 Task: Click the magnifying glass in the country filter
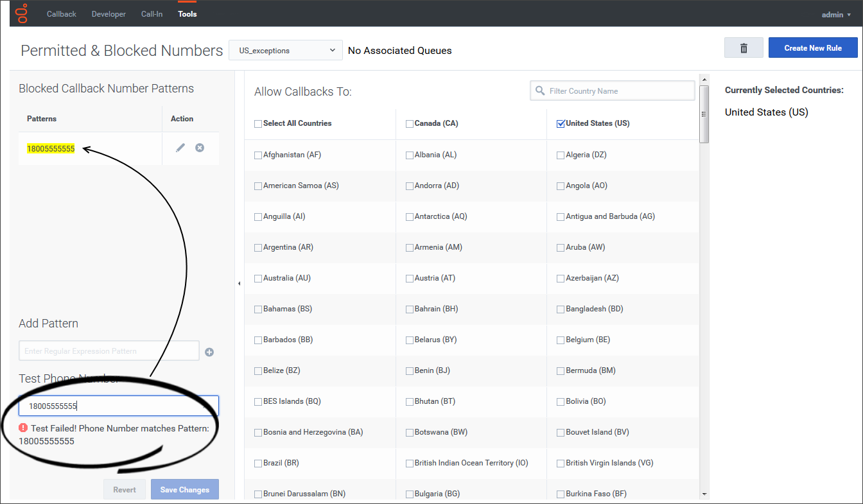click(539, 91)
